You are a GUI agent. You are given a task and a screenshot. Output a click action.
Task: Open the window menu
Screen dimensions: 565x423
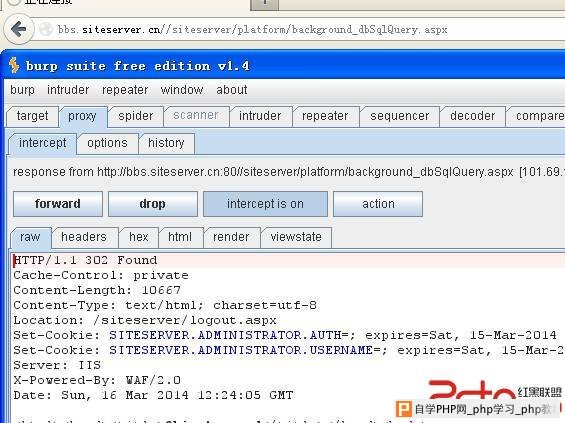[182, 90]
